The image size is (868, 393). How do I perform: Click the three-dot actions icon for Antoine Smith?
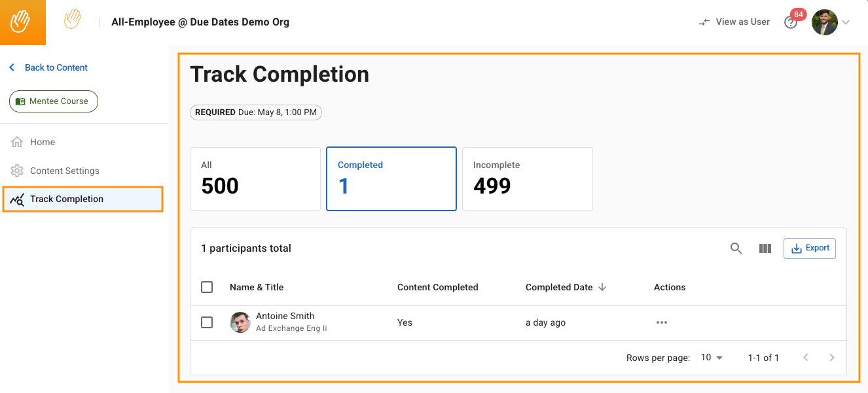coord(661,322)
